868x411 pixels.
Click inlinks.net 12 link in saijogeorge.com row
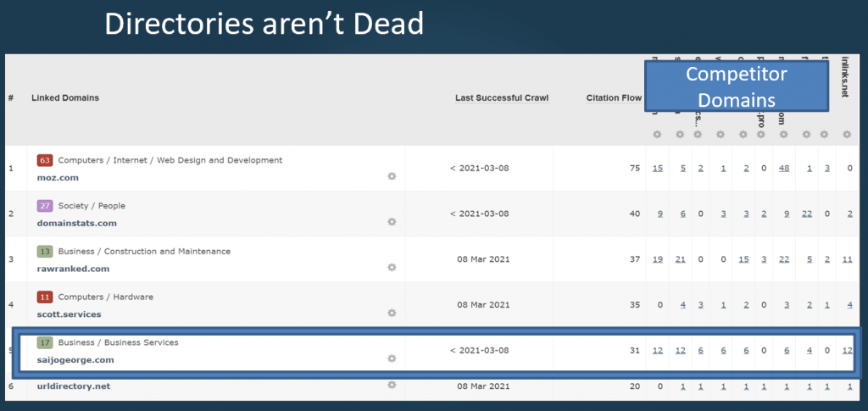click(x=848, y=350)
